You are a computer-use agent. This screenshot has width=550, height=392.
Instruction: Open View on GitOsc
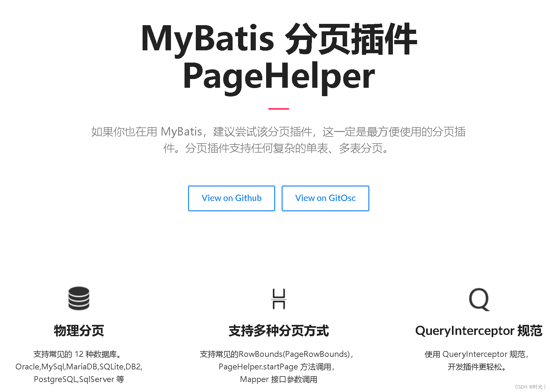pyautogui.click(x=325, y=198)
